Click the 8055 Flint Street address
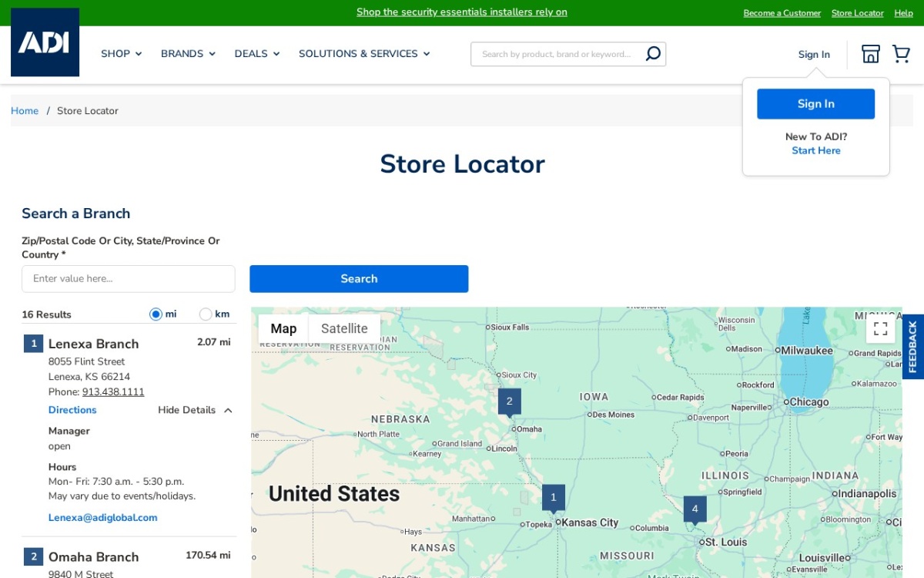The image size is (924, 578). pyautogui.click(x=86, y=361)
